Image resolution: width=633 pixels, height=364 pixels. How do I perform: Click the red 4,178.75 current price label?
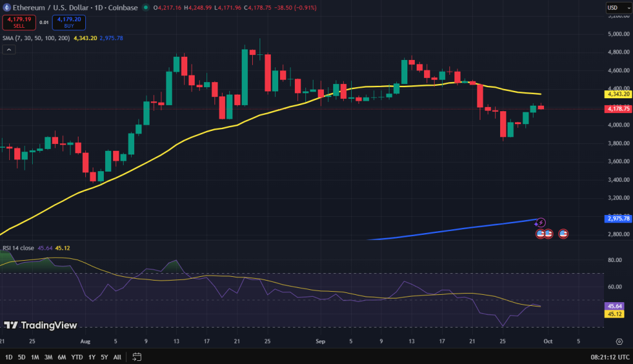pyautogui.click(x=618, y=109)
